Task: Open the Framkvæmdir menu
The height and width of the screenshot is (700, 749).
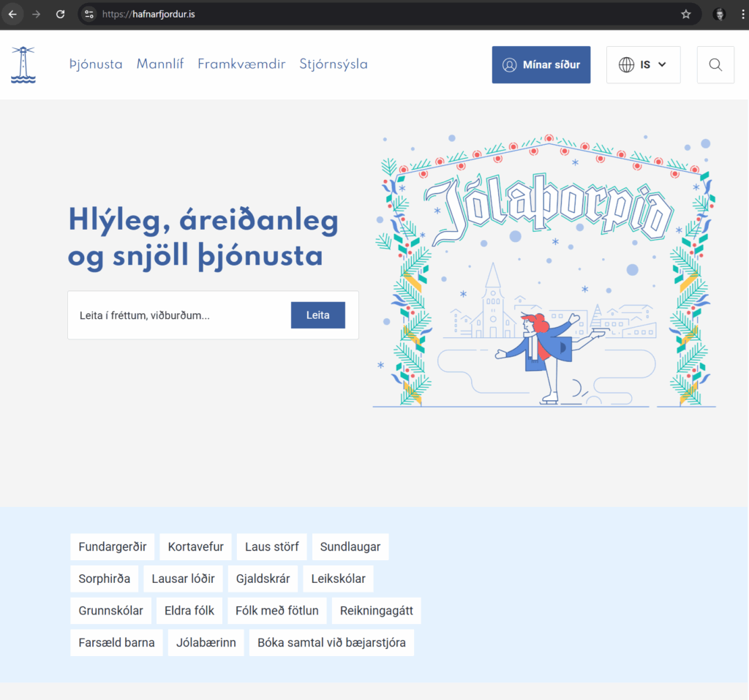Action: [241, 64]
